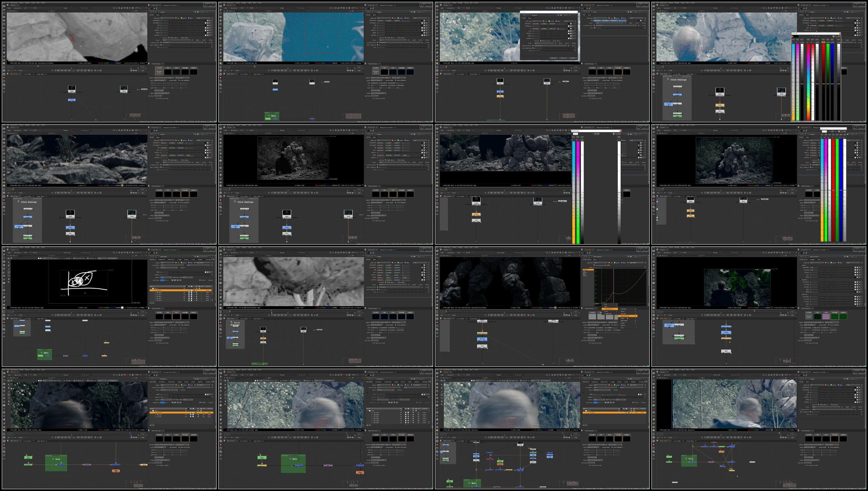Select right Read node thumbnail in gray rock screenshot
The width and height of the screenshot is (868, 491).
pos(123,88)
